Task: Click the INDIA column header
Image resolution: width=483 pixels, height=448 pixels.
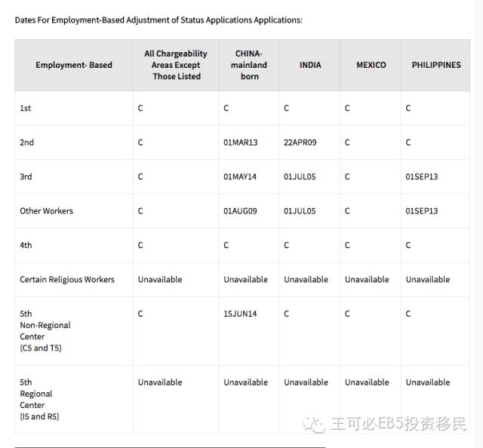Action: [310, 65]
